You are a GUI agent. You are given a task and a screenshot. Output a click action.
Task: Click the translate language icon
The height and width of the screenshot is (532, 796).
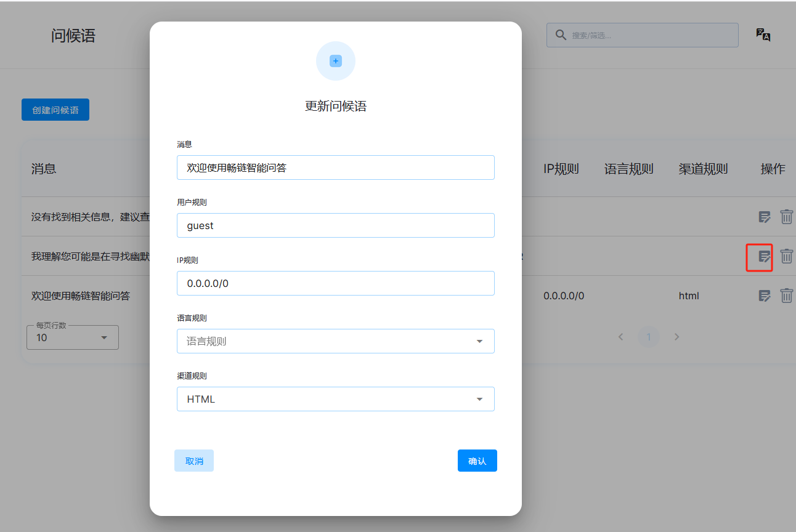pos(763,35)
